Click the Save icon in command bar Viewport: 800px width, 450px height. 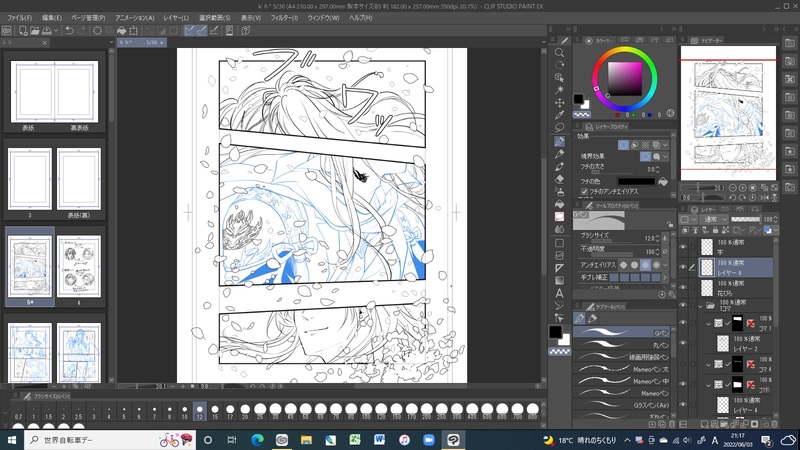(x=46, y=31)
